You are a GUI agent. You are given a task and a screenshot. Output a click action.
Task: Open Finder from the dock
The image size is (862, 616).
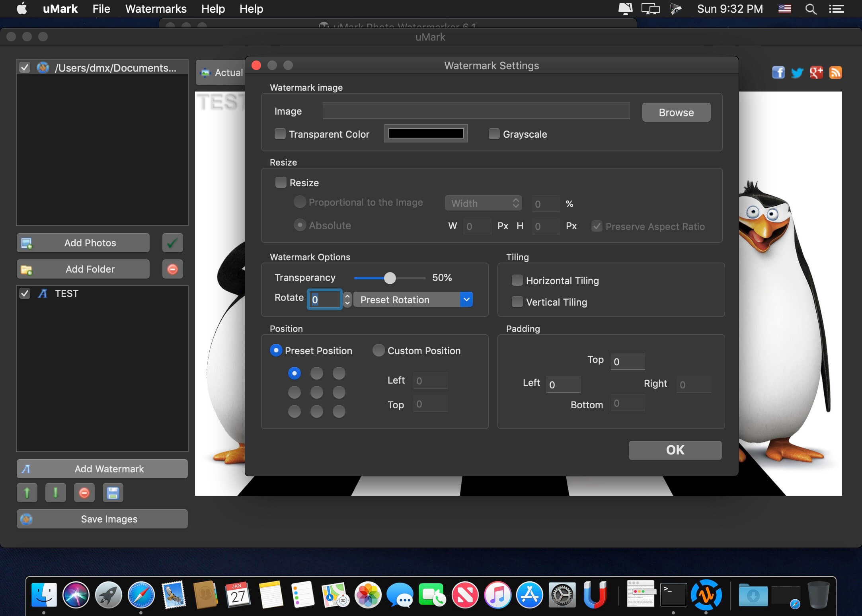44,595
